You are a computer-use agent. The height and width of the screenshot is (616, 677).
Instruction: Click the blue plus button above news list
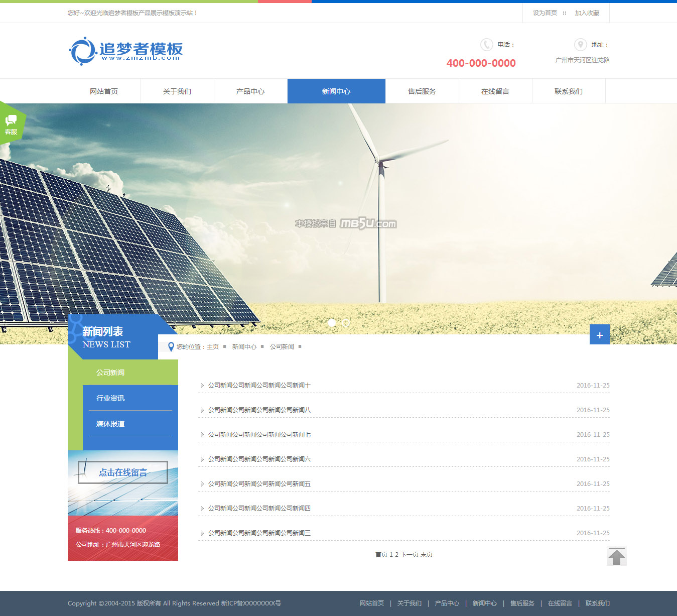tap(599, 335)
